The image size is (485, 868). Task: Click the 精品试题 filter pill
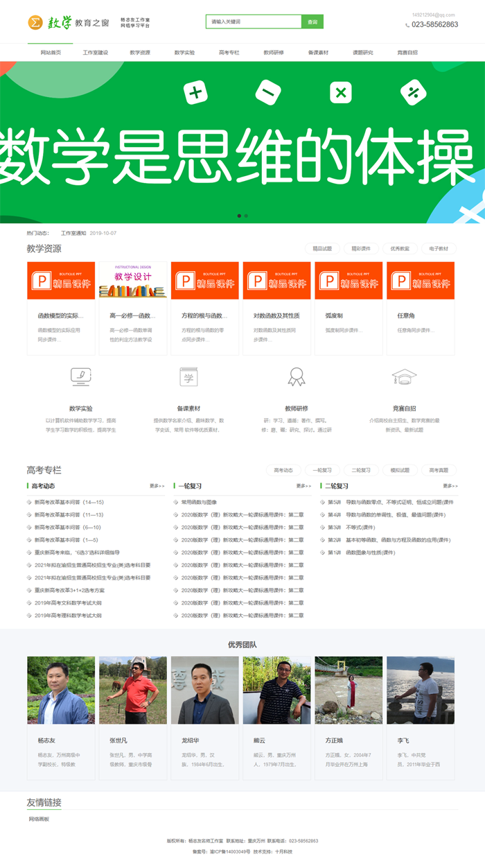322,248
